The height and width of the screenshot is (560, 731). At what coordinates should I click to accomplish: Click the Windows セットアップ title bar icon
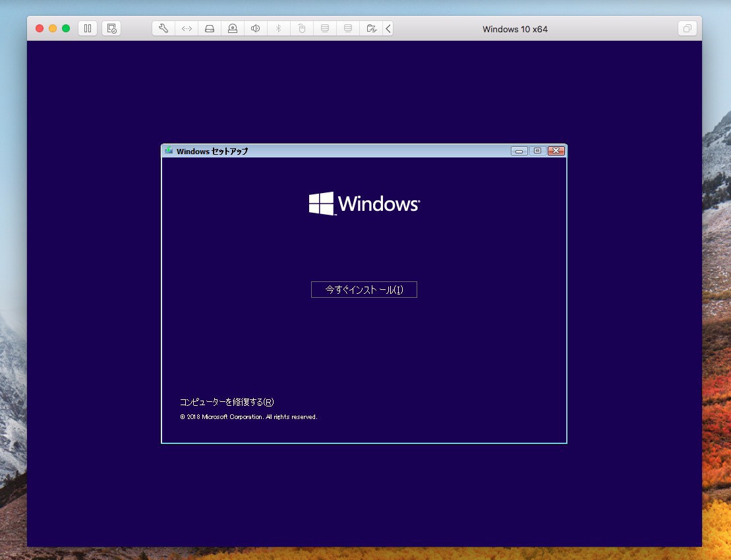click(169, 150)
